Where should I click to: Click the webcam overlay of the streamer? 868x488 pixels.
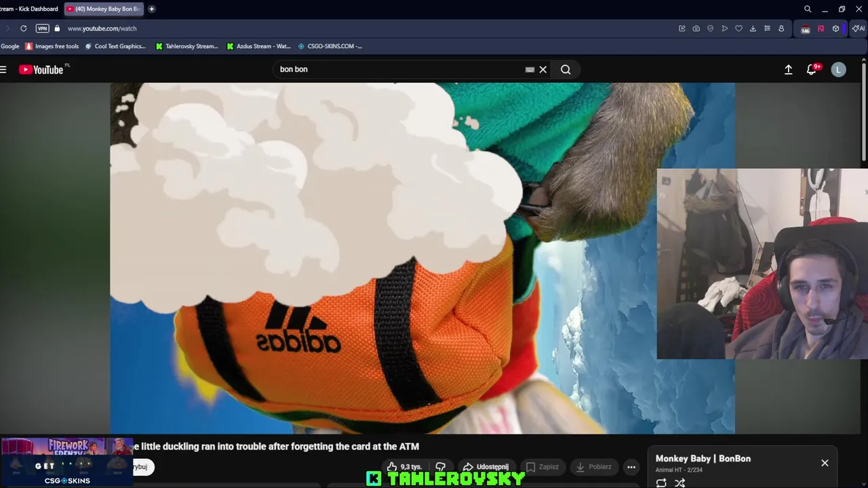tap(762, 264)
